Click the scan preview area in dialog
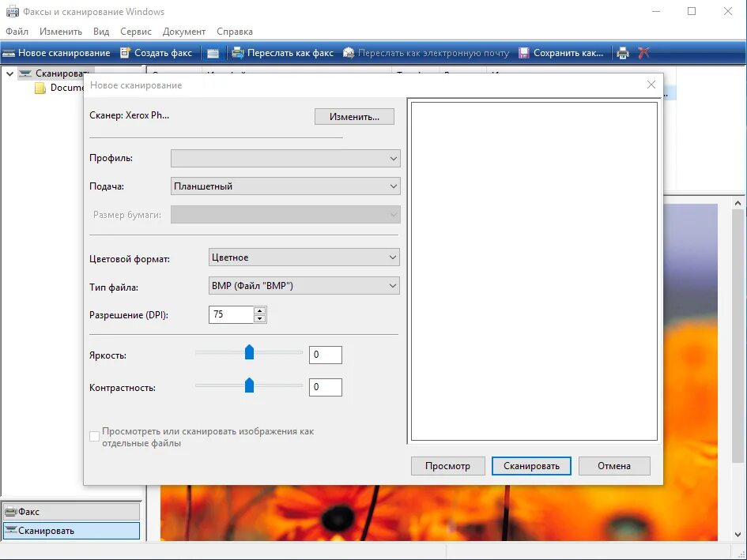Image resolution: width=747 pixels, height=560 pixels. tap(534, 272)
